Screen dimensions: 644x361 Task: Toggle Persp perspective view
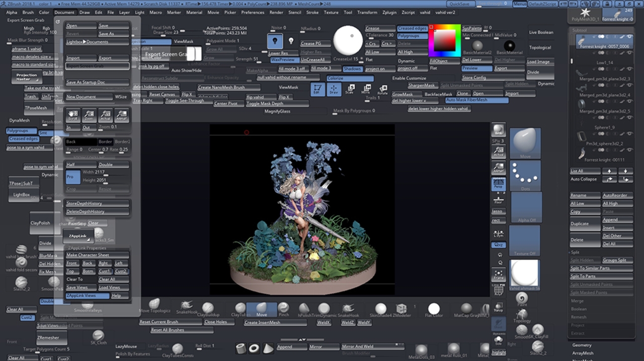coord(499,184)
